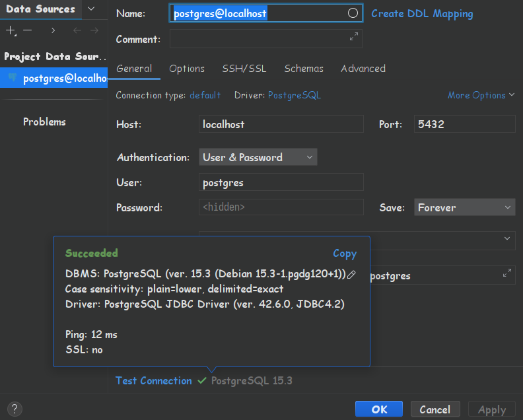The width and height of the screenshot is (523, 420).
Task: Switch to SSH/SSL tab
Action: [x=244, y=69]
